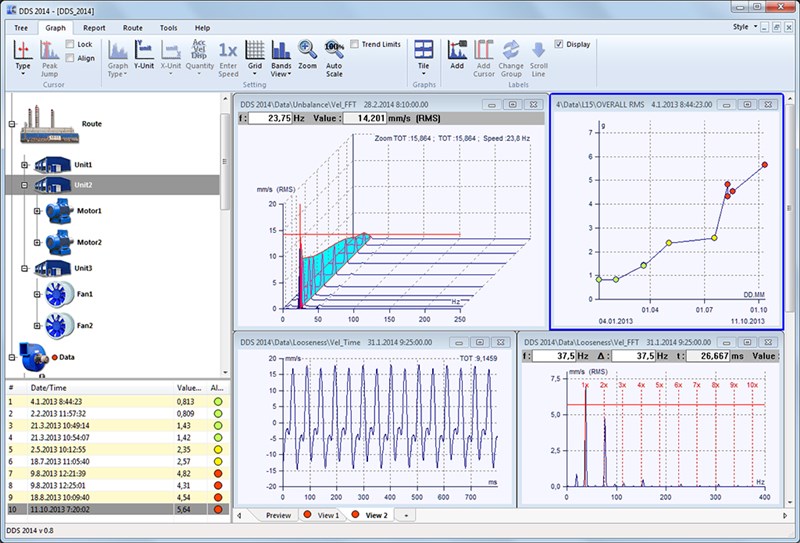Open the Style menu at top right
Viewport: 800px width, 543px height.
pos(744,27)
